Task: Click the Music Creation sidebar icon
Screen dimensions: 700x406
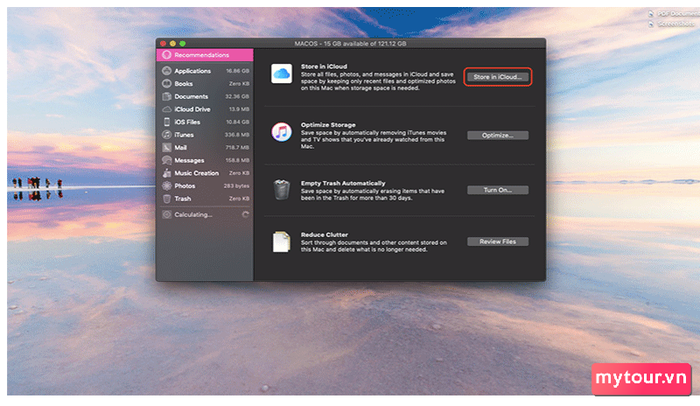Action: pyautogui.click(x=167, y=173)
